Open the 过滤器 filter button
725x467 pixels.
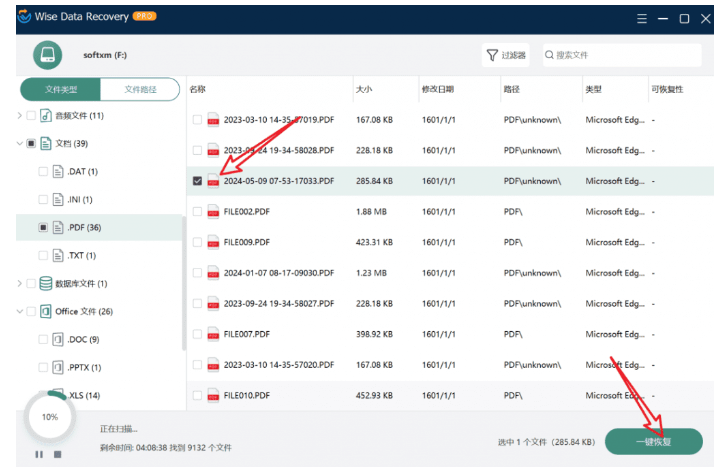pyautogui.click(x=506, y=56)
